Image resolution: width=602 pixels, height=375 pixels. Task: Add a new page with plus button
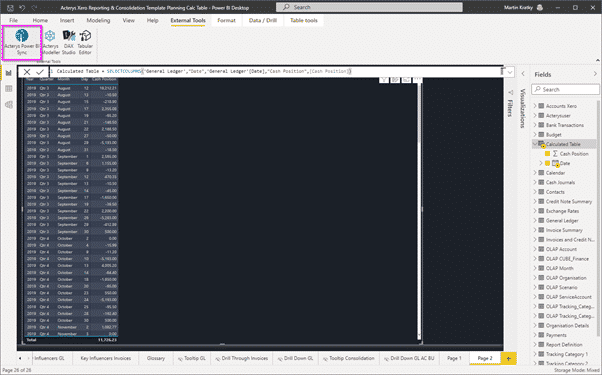click(x=509, y=358)
